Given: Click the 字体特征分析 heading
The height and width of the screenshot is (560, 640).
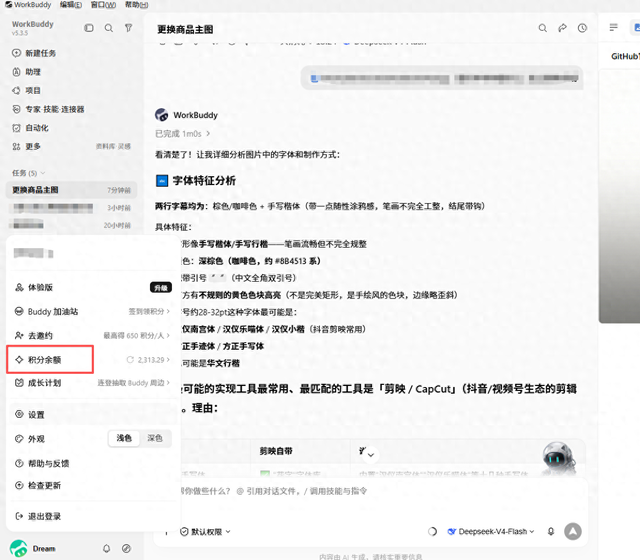Looking at the screenshot, I should click(204, 180).
